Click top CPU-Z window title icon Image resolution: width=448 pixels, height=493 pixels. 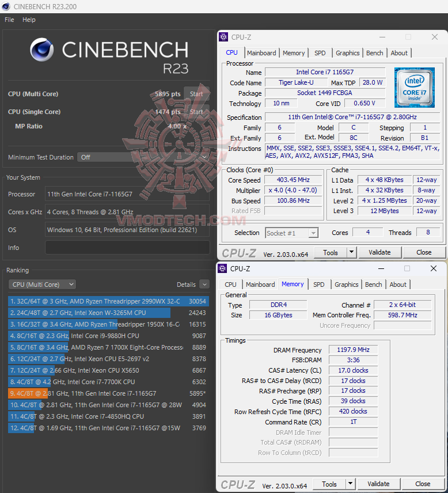tap(223, 37)
